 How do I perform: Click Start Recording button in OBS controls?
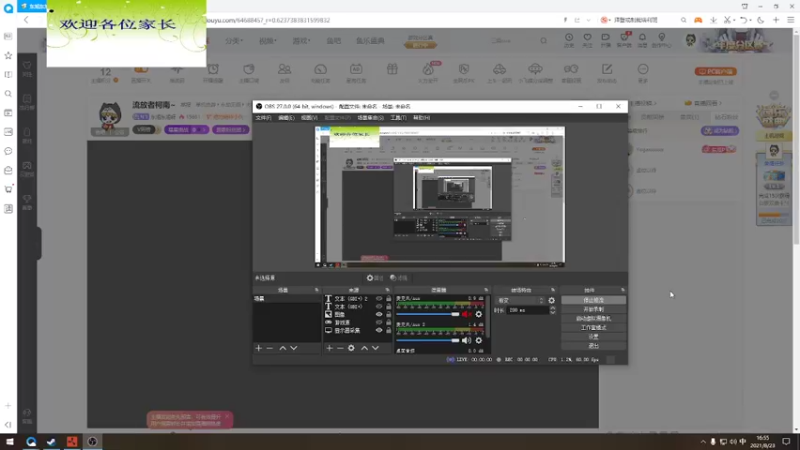pos(593,309)
